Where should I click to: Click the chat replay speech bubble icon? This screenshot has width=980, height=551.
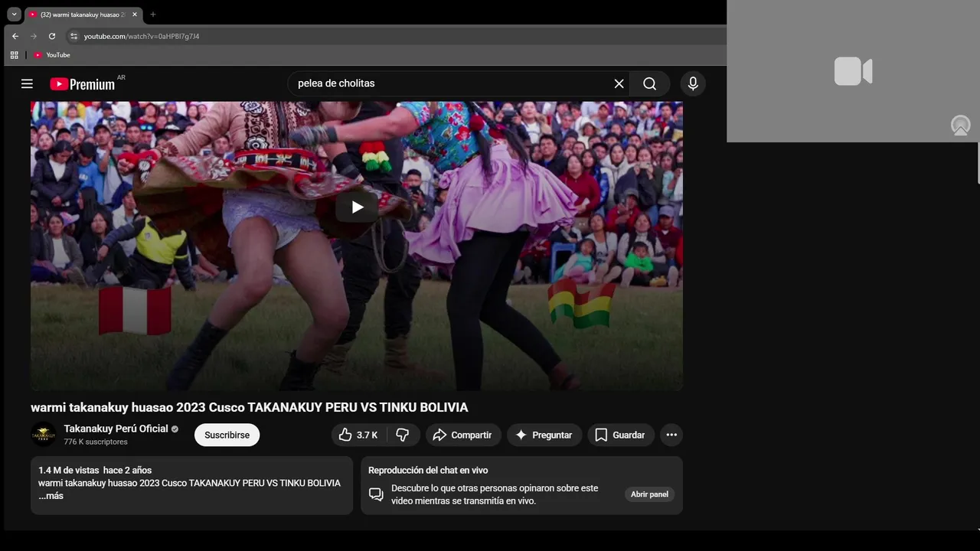pos(376,494)
